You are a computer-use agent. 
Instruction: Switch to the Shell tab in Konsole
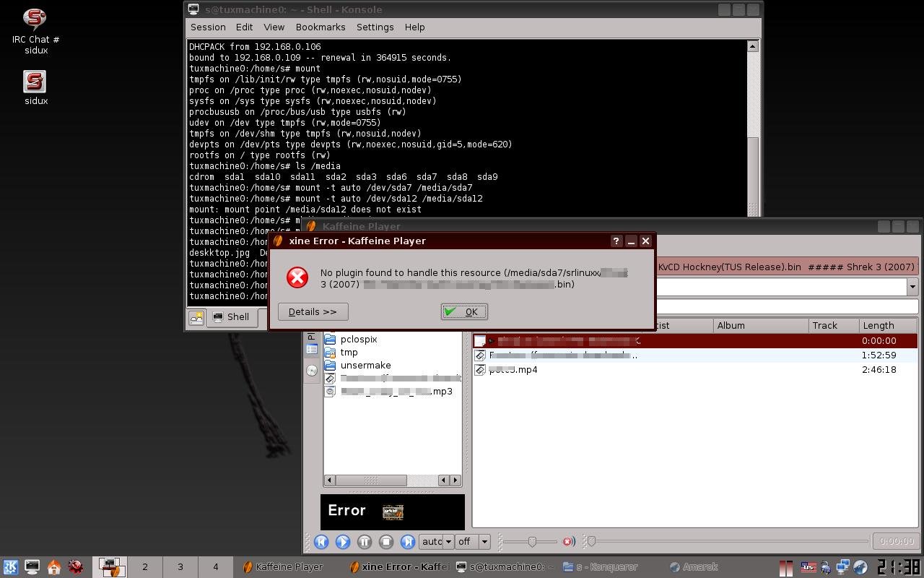(x=232, y=317)
